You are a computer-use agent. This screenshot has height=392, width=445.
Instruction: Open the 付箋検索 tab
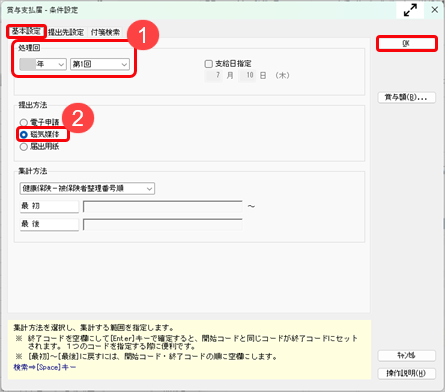point(105,32)
